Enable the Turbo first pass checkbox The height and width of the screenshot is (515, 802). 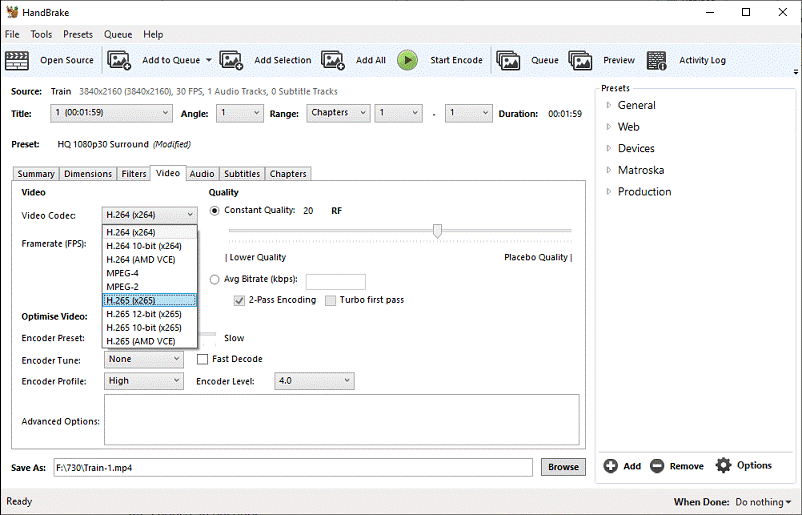(x=330, y=300)
